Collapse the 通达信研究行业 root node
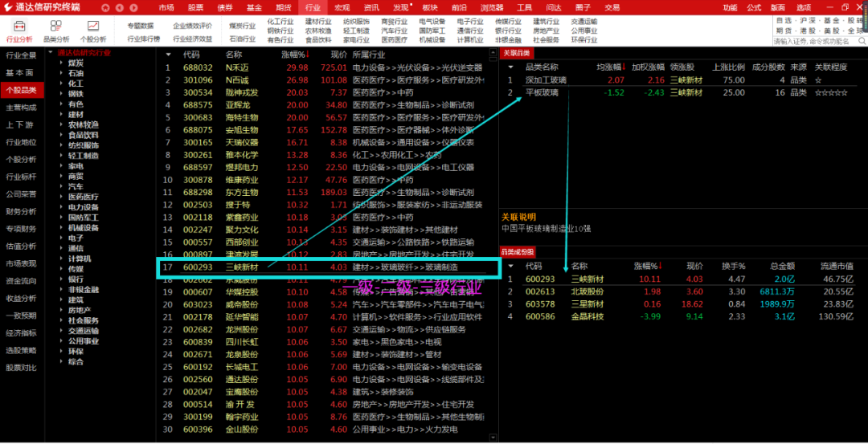 pos(51,52)
